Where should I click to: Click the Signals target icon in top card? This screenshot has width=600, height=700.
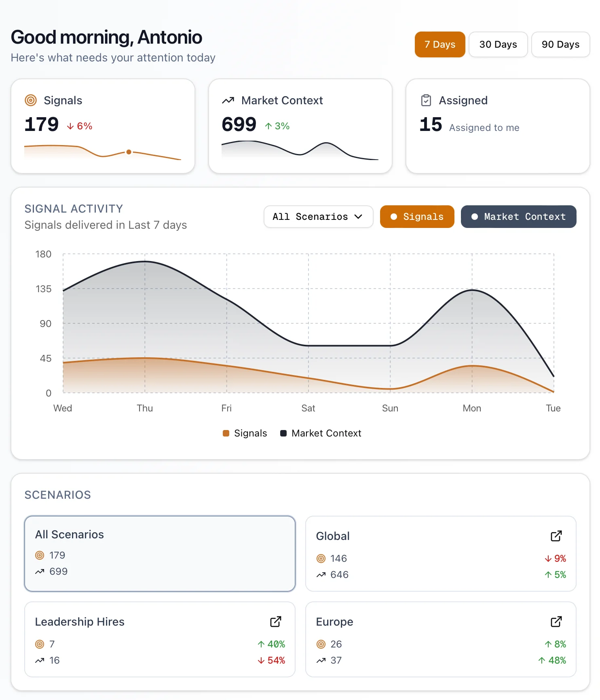click(31, 100)
